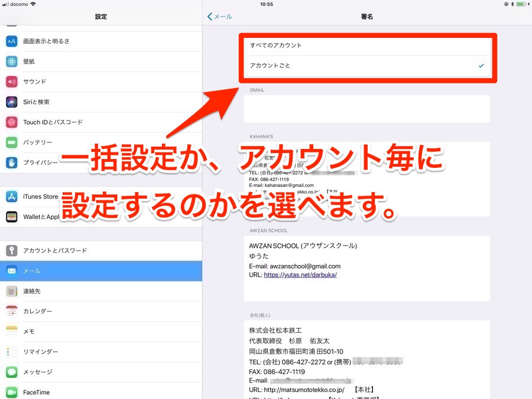Open サウンド settings via speaker icon
Image resolution: width=532 pixels, height=399 pixels.
click(11, 81)
